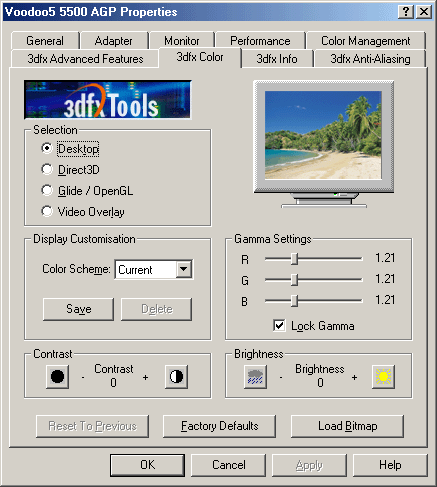
Task: Switch to 3dfx Anti-Aliasing tab
Action: click(x=370, y=59)
